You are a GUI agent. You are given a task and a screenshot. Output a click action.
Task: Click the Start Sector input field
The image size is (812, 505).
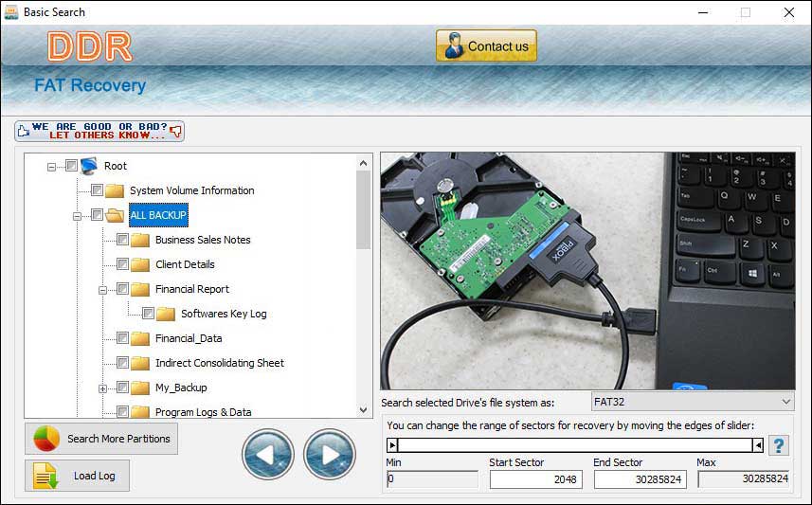click(536, 479)
